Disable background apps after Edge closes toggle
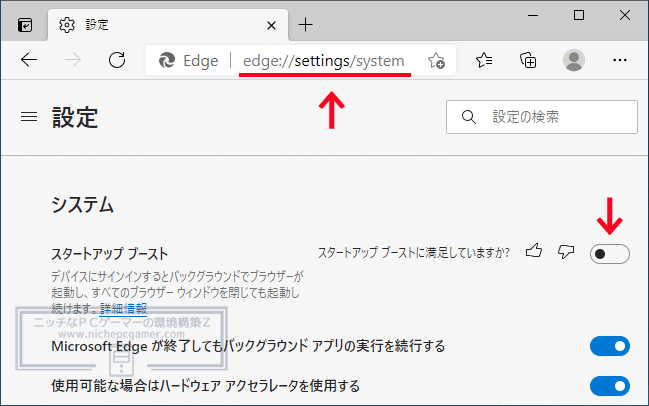The height and width of the screenshot is (406, 649). [x=610, y=346]
